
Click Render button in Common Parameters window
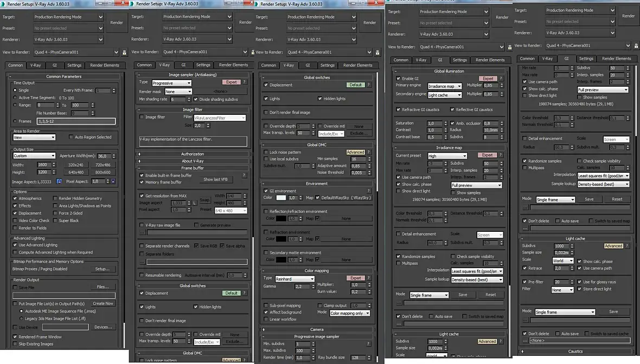pyautogui.click(x=116, y=22)
